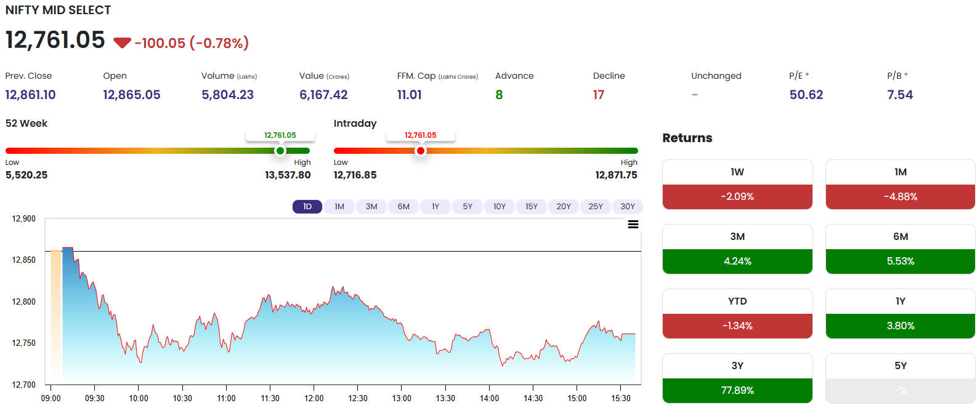Click the red down-arrow beside the index price
This screenshot has width=980, height=411.
click(x=122, y=42)
